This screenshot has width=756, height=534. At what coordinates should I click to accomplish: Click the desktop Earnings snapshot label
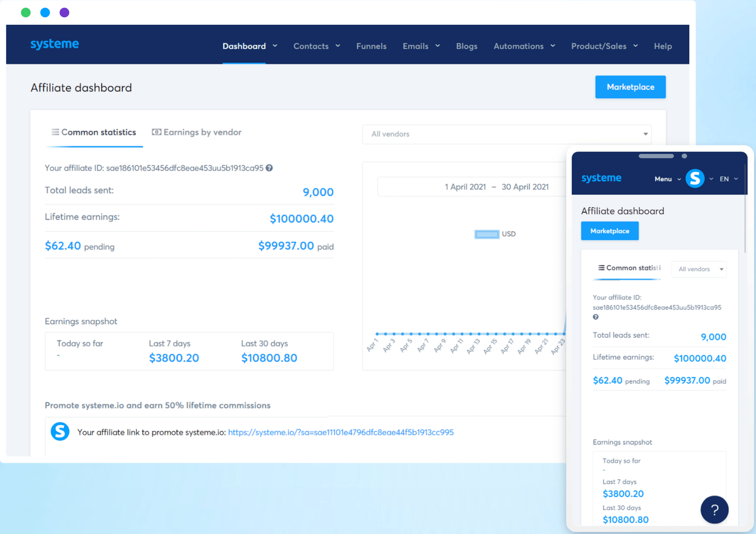[81, 321]
